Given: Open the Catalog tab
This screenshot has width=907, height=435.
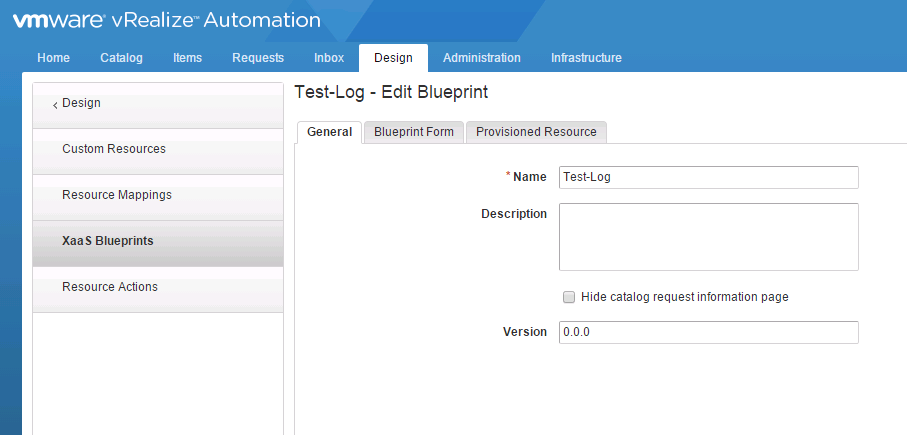Looking at the screenshot, I should [x=121, y=58].
